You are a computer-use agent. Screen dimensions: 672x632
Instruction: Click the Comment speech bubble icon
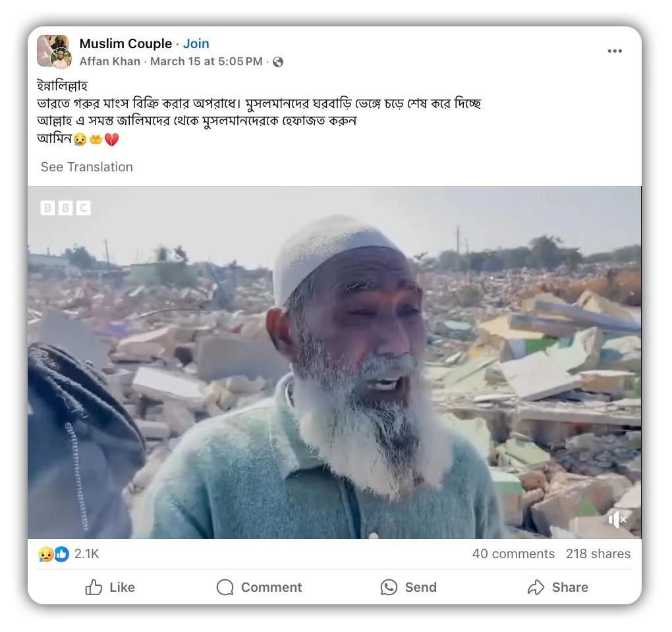click(225, 587)
